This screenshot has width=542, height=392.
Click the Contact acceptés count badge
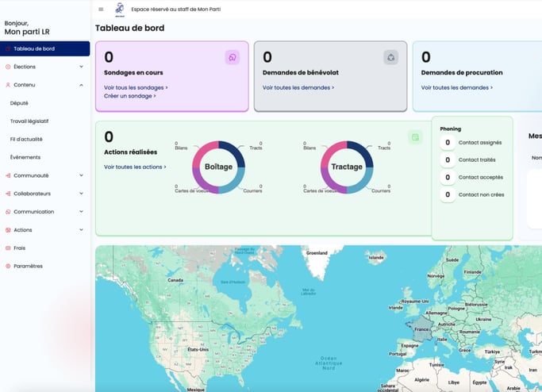[448, 177]
